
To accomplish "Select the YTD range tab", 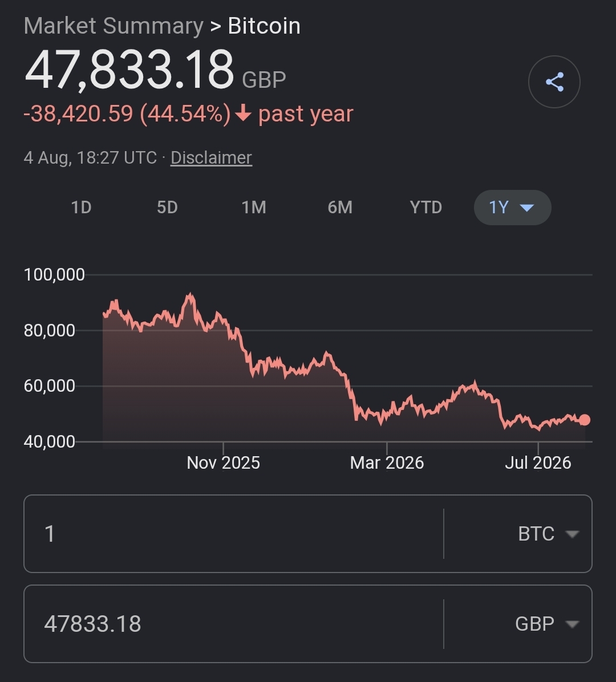I will pyautogui.click(x=426, y=208).
